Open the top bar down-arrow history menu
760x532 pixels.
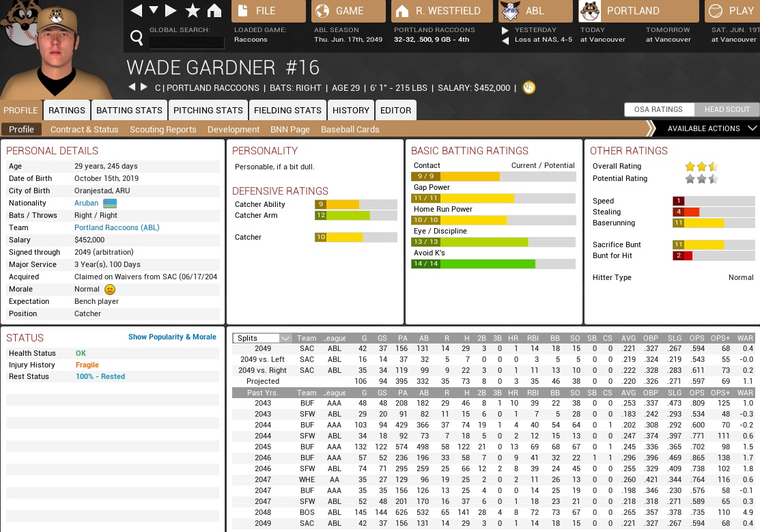[154, 11]
